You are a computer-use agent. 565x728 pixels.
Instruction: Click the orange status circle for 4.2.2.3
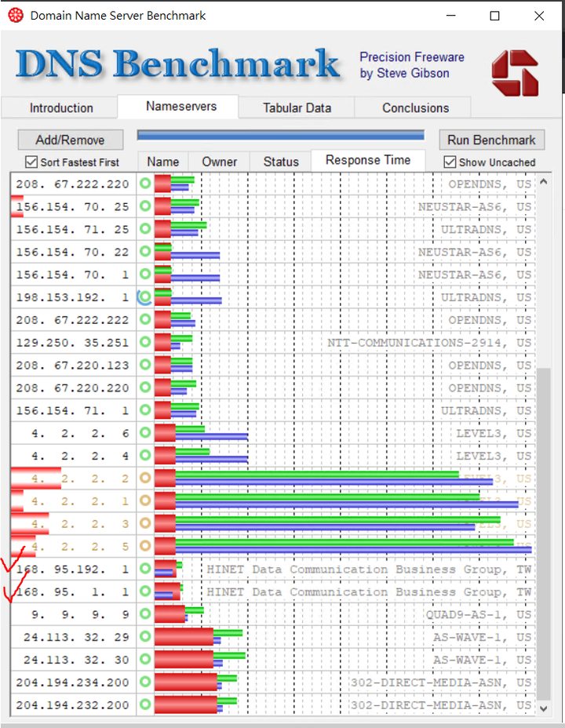[145, 523]
